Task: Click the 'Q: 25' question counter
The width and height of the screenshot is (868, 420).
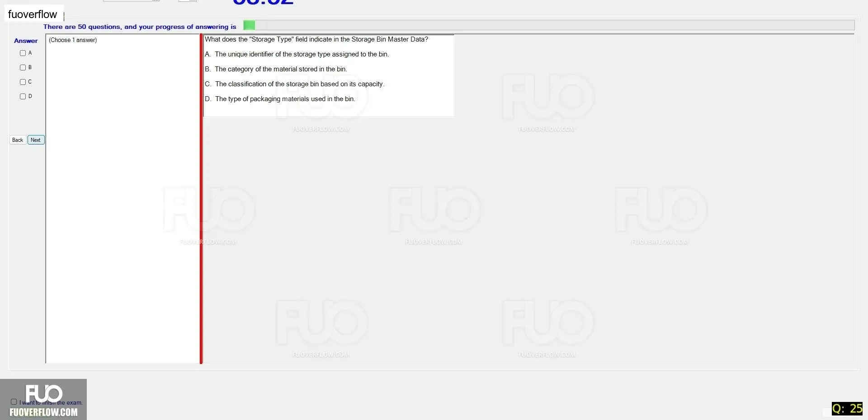Action: click(x=847, y=409)
